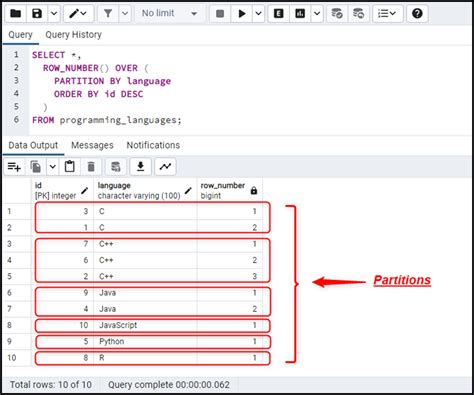This screenshot has width=474, height=395.
Task: Open the edit pencil dropdown
Action: pos(78,14)
